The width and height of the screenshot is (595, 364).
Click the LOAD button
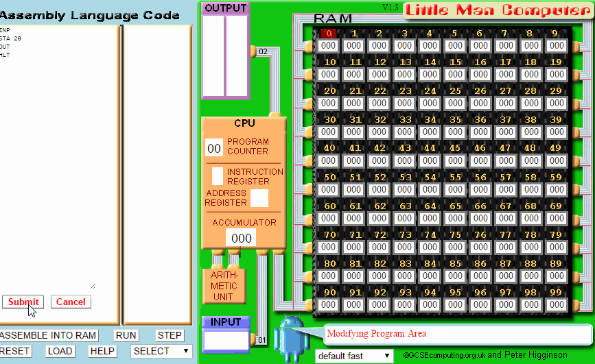[x=60, y=351]
